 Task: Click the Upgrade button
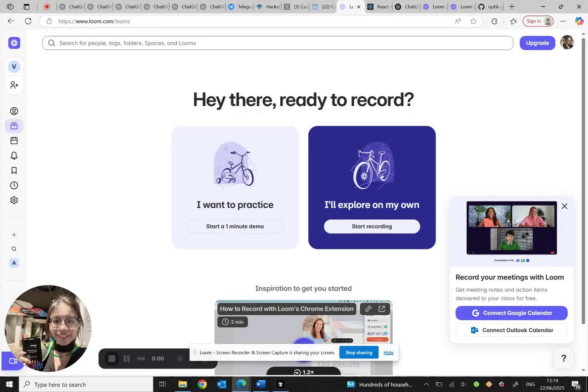(537, 43)
